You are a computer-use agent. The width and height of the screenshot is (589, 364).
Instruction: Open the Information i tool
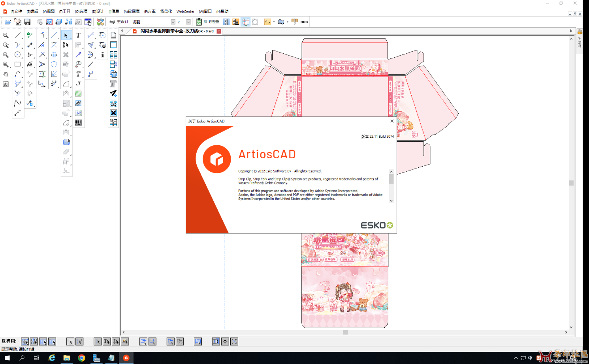point(102,55)
